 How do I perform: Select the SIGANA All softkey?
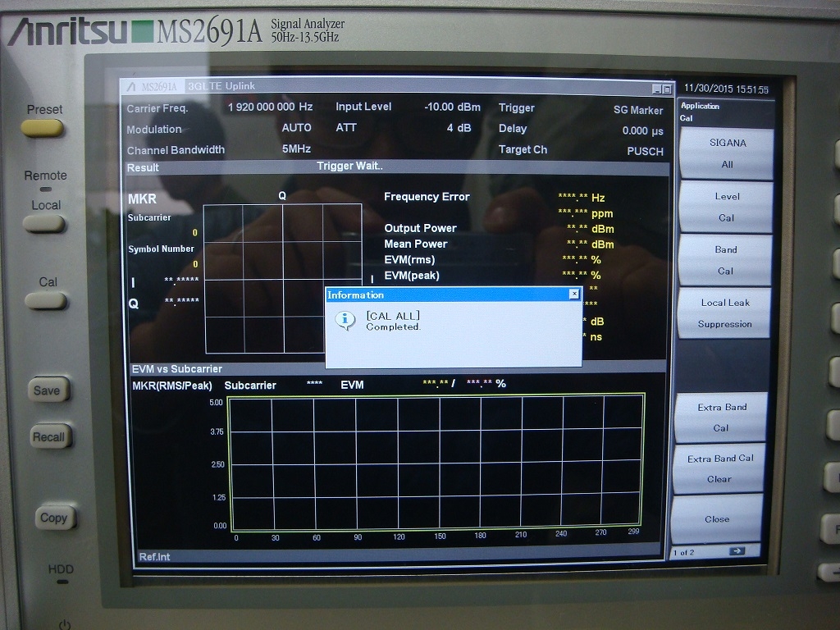pyautogui.click(x=727, y=153)
